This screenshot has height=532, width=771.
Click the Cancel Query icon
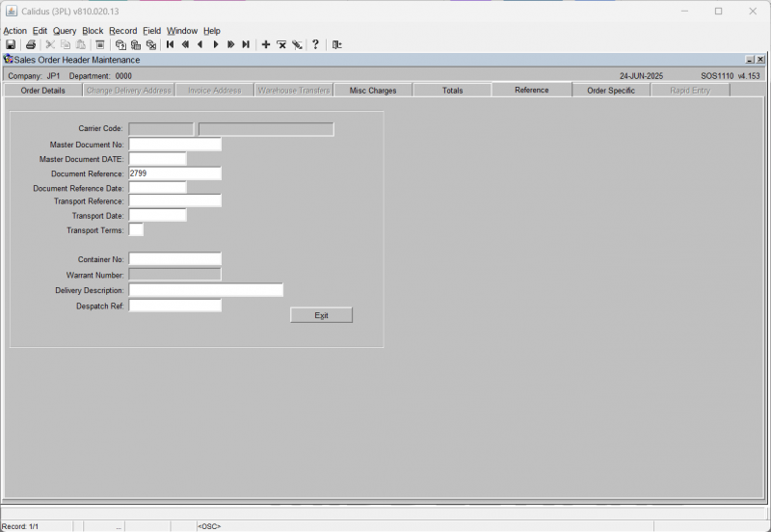151,44
